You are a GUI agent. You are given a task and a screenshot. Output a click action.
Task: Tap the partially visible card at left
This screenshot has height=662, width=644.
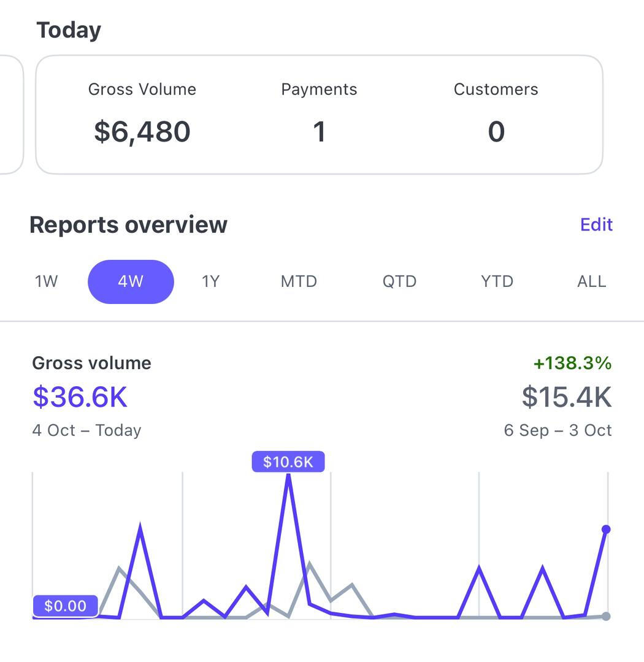pos(11,115)
